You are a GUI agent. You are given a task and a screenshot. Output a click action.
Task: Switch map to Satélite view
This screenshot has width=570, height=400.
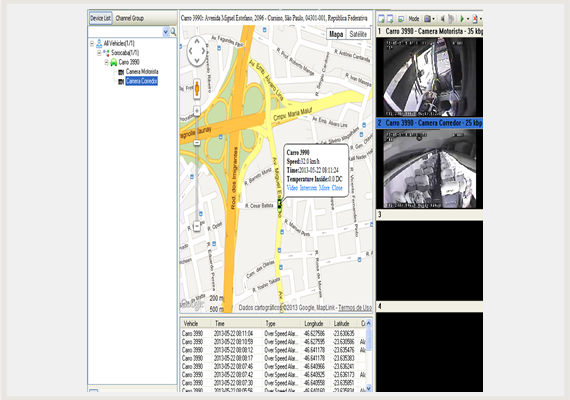click(358, 34)
